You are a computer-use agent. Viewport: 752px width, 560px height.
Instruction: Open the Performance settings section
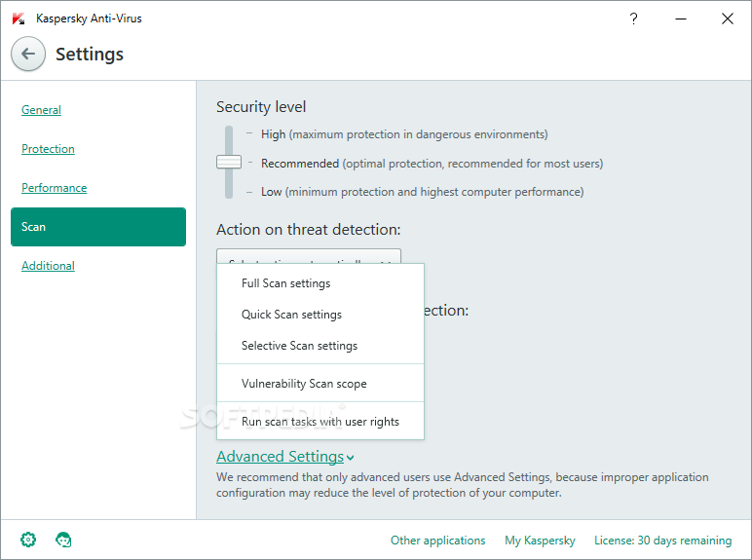[55, 187]
